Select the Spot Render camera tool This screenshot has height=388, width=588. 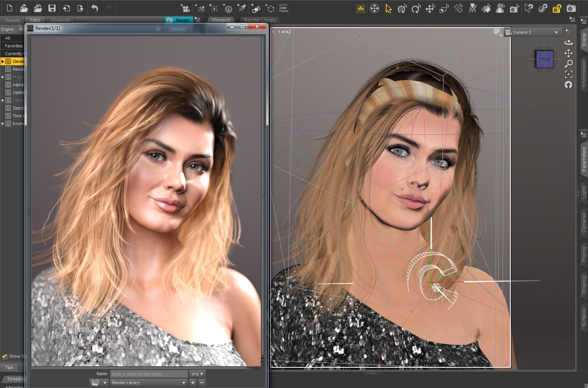point(514,8)
